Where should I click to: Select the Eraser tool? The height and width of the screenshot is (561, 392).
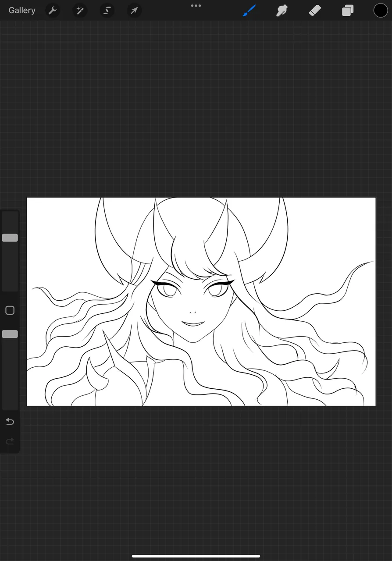coord(315,10)
